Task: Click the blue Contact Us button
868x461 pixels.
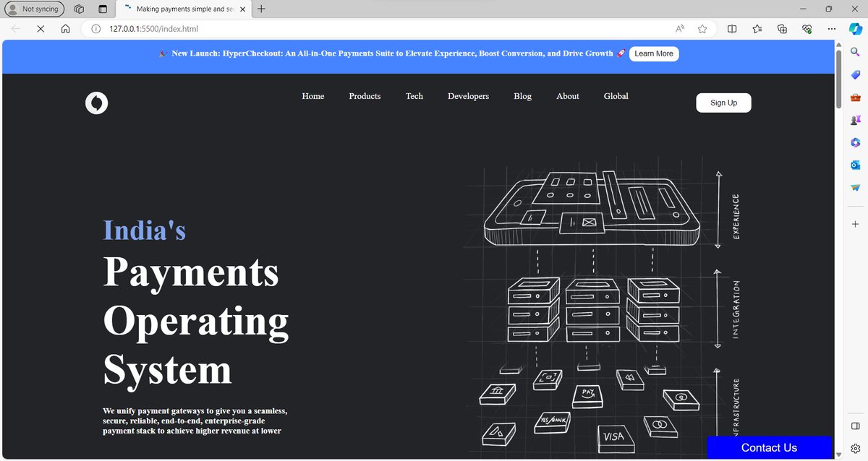Action: click(769, 448)
